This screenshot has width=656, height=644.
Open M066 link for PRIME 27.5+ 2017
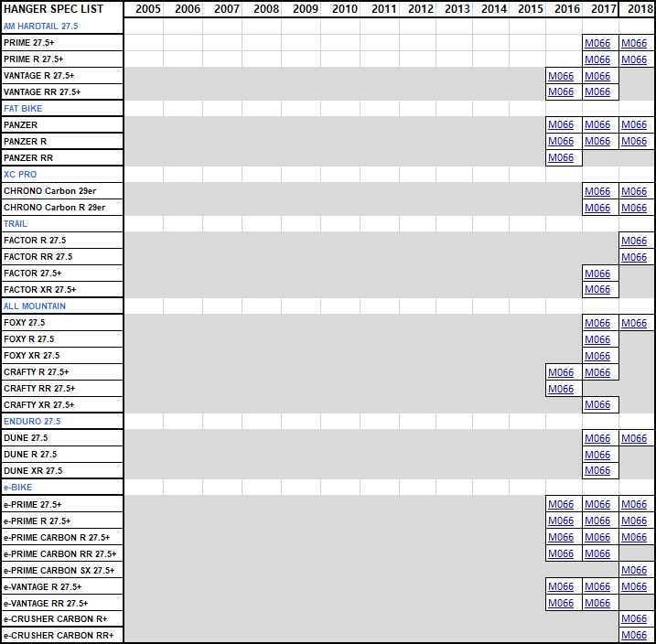pos(597,43)
